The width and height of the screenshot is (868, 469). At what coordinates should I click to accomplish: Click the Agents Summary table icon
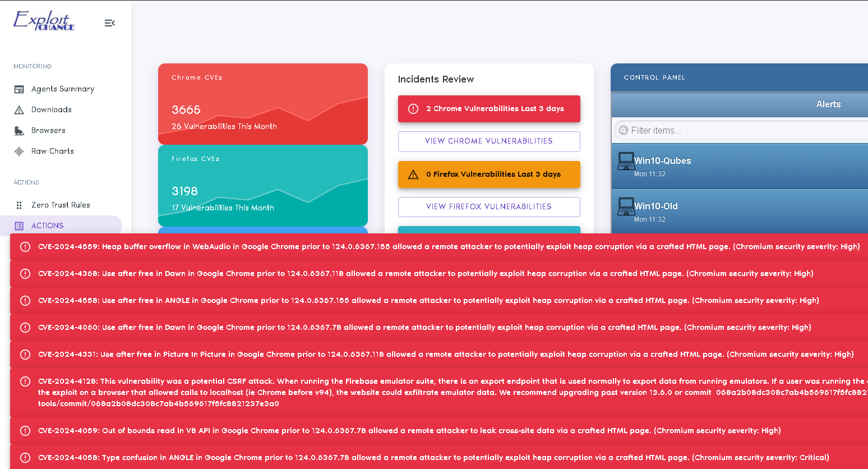point(19,89)
